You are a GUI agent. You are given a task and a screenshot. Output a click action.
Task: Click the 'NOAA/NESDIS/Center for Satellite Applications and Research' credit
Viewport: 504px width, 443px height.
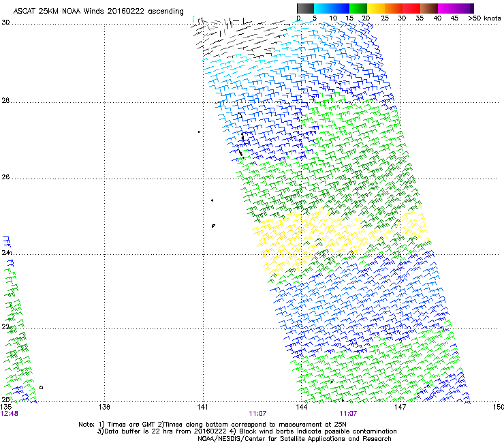[x=294, y=439]
